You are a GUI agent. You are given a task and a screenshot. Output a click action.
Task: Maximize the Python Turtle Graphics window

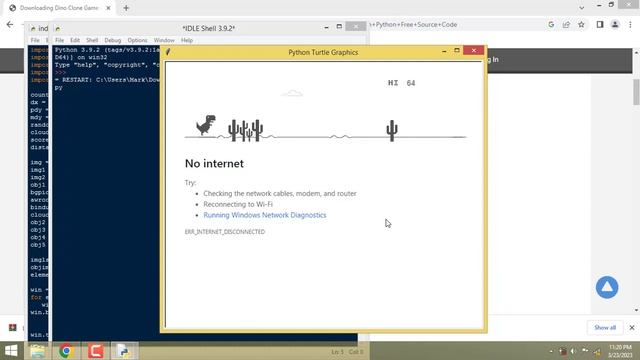[x=457, y=51]
